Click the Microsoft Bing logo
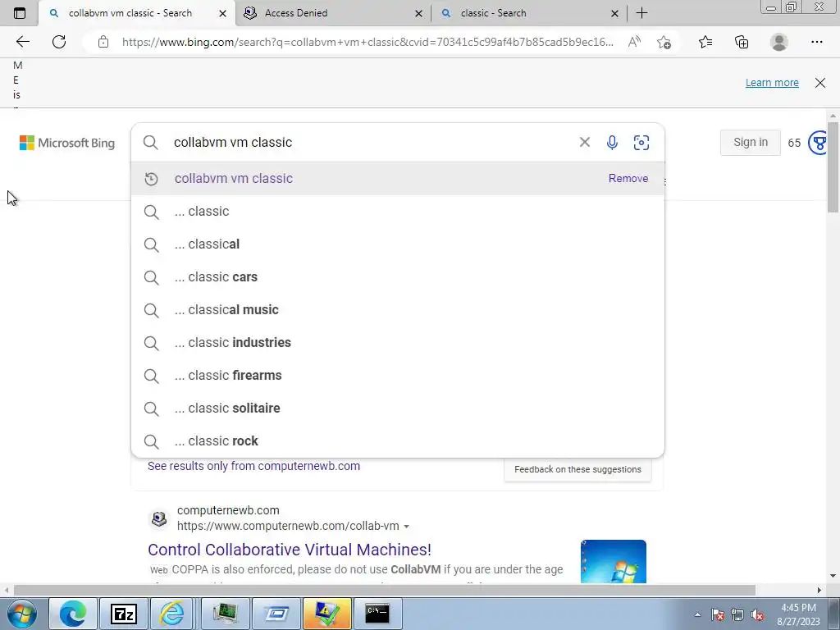The image size is (840, 630). click(67, 143)
